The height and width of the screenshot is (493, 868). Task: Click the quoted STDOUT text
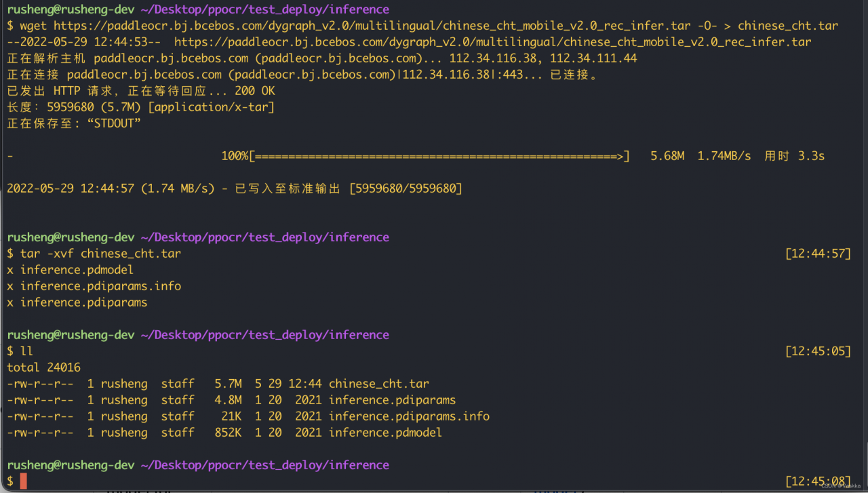pos(113,123)
